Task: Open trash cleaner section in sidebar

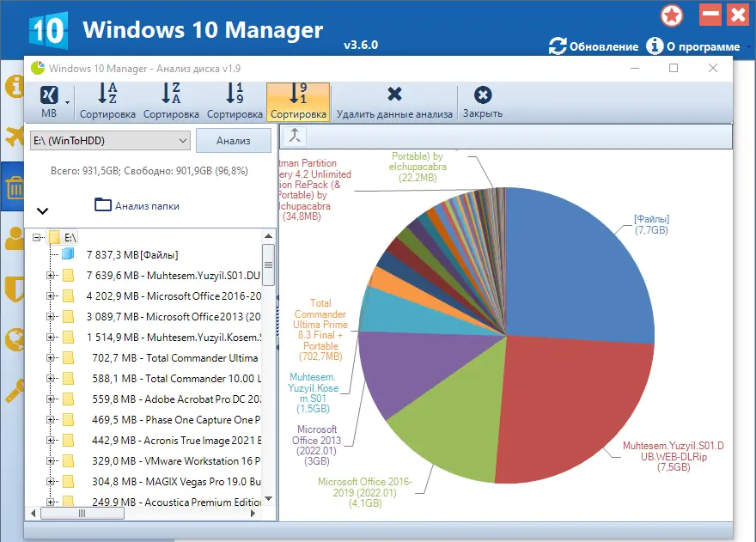Action: (x=15, y=187)
